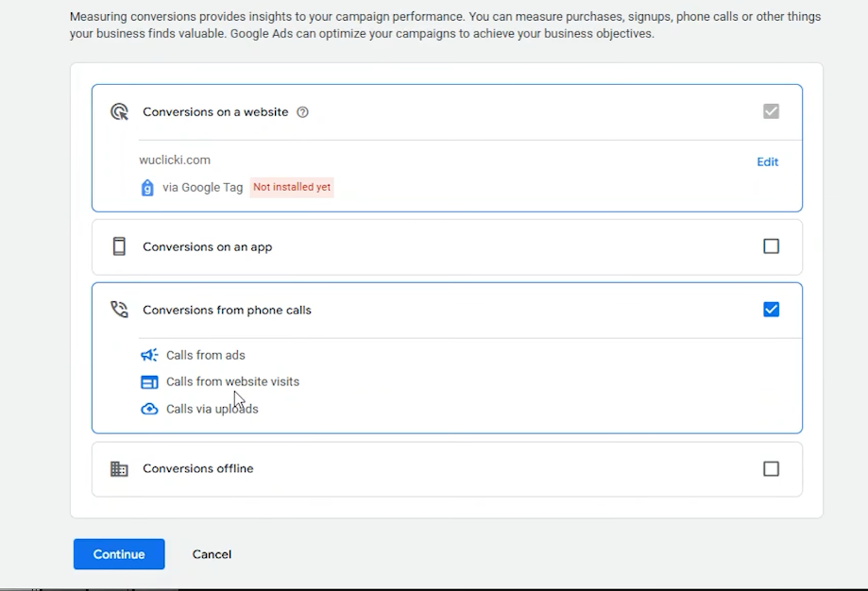Click the blue Continue button

coord(119,554)
